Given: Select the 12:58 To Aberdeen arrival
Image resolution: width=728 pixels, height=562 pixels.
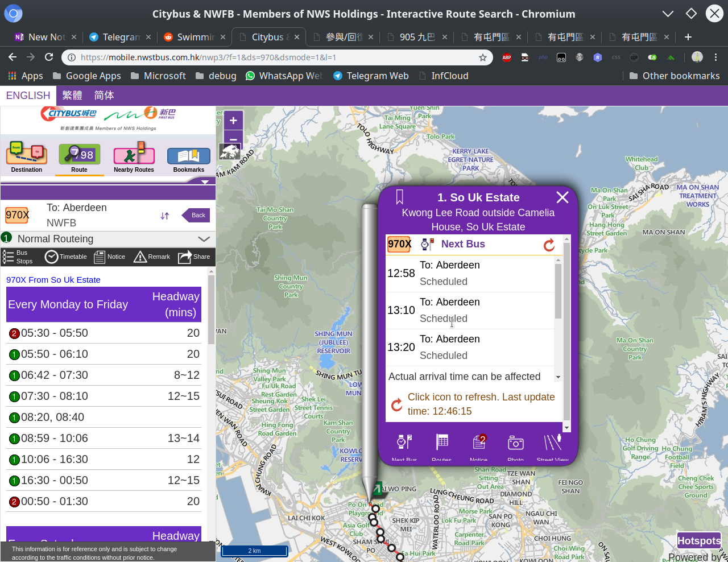Looking at the screenshot, I should pos(470,274).
